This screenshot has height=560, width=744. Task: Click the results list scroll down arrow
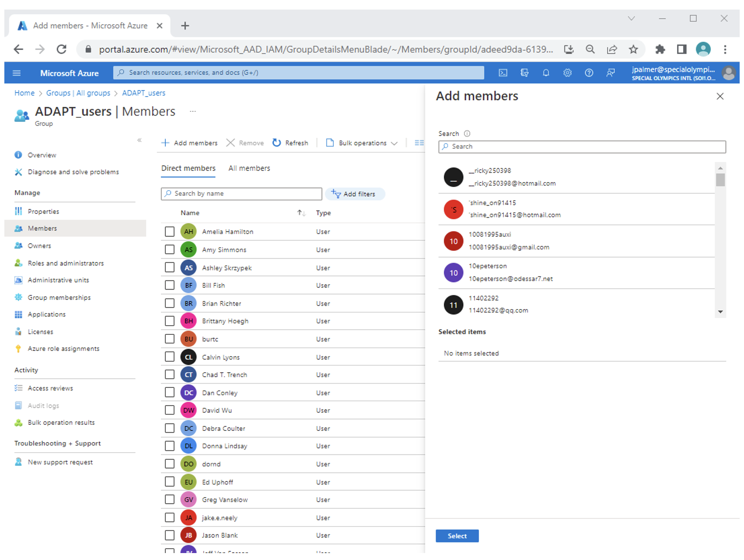[721, 312]
